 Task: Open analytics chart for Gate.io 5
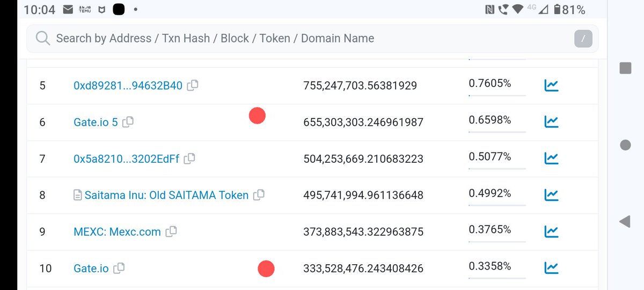pos(552,122)
